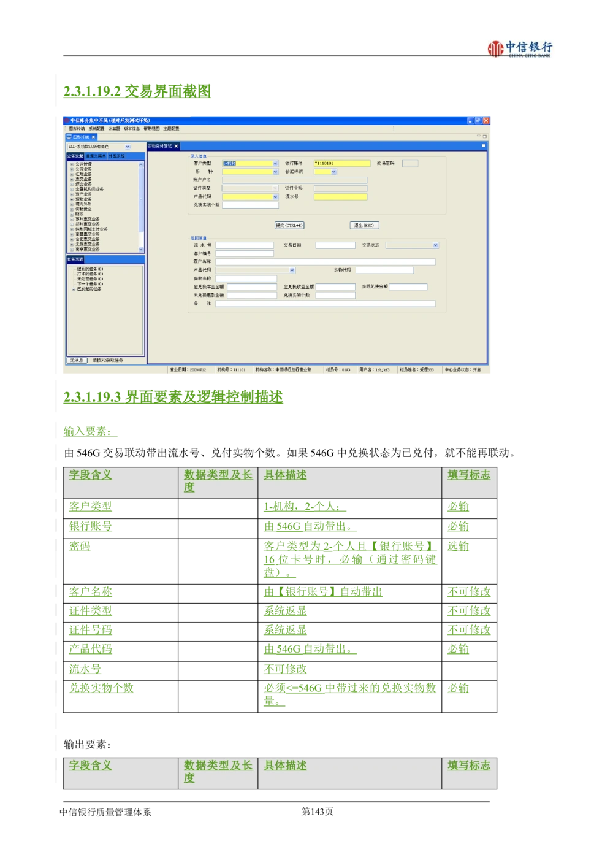613x868 pixels.
Task: Click the maximize icon on the form panel header
Action: point(482,146)
